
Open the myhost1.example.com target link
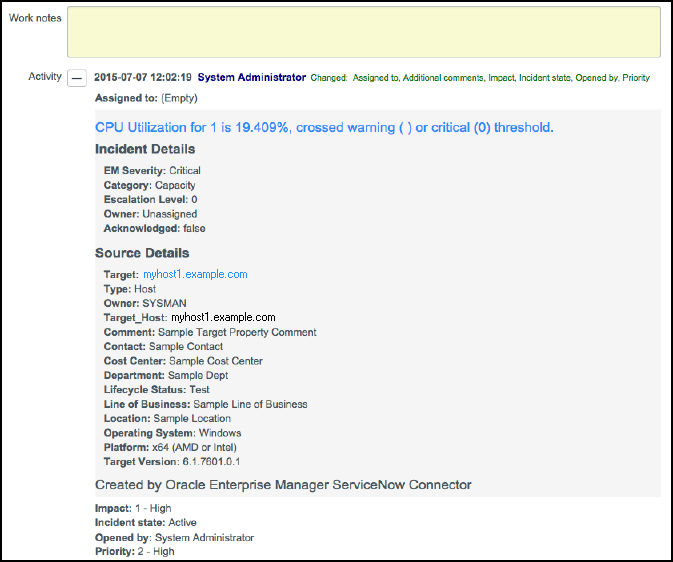point(195,274)
